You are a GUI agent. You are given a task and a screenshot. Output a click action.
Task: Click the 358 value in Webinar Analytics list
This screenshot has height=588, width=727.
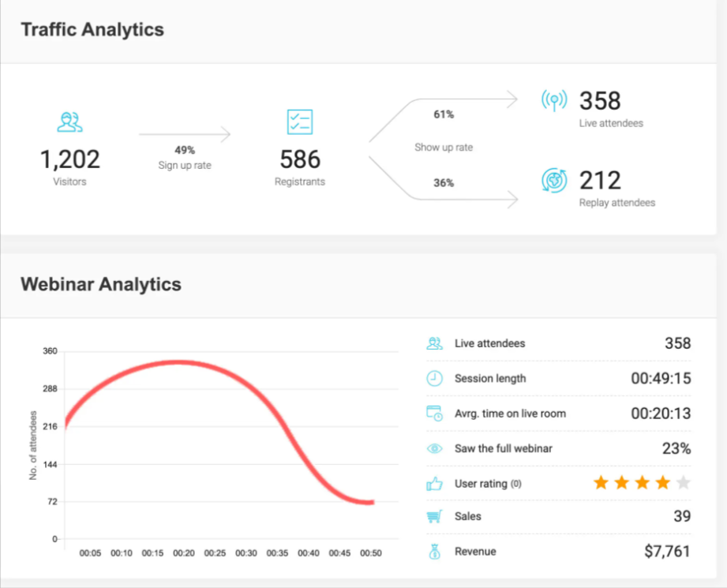point(678,343)
